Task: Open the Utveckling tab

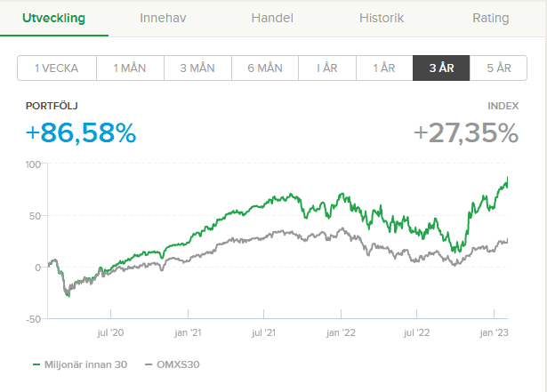Action: tap(53, 18)
